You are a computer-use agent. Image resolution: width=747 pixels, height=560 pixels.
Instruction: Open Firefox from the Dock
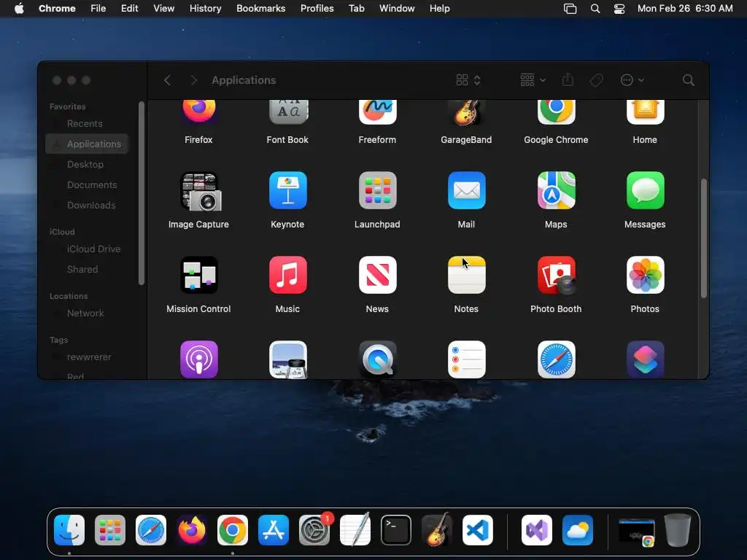click(x=192, y=530)
